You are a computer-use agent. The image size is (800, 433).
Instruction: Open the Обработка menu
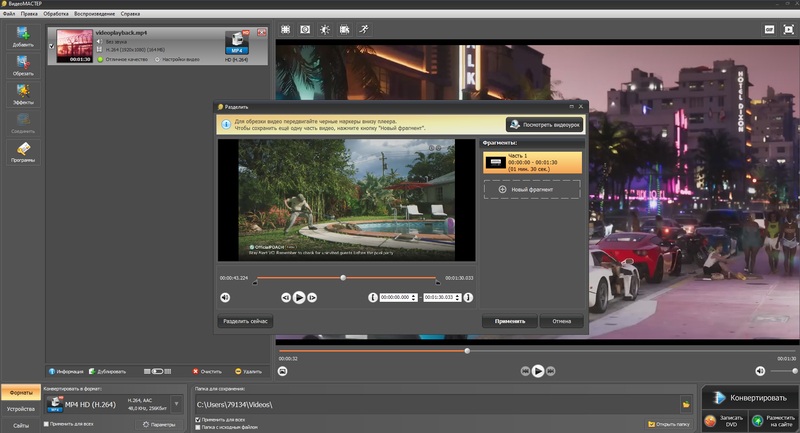[56, 14]
